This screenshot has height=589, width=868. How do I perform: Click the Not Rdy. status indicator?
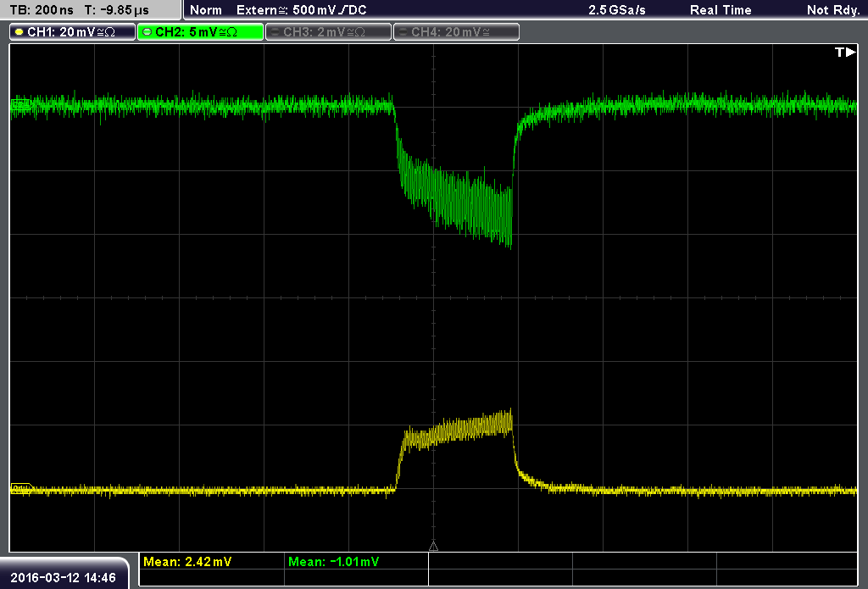[833, 10]
